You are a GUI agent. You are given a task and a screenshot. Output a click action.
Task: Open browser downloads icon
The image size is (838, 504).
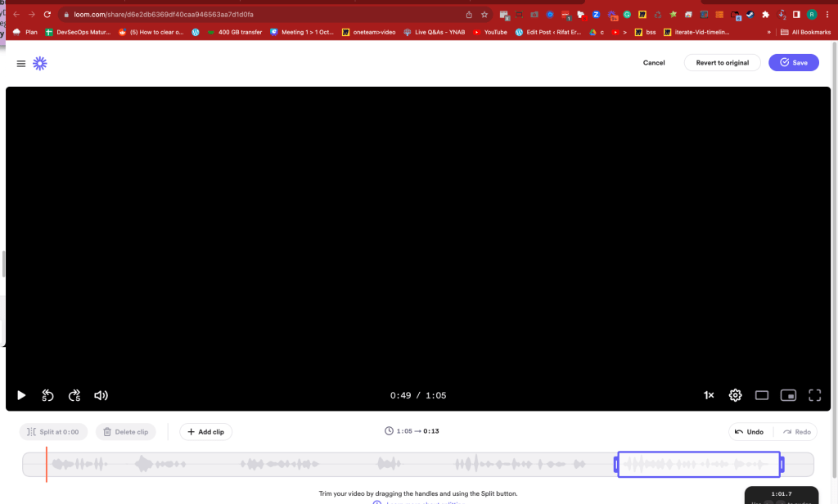click(782, 15)
